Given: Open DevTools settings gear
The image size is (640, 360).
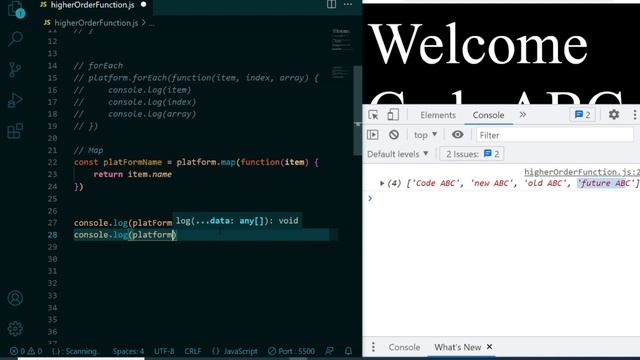Looking at the screenshot, I should (x=614, y=115).
